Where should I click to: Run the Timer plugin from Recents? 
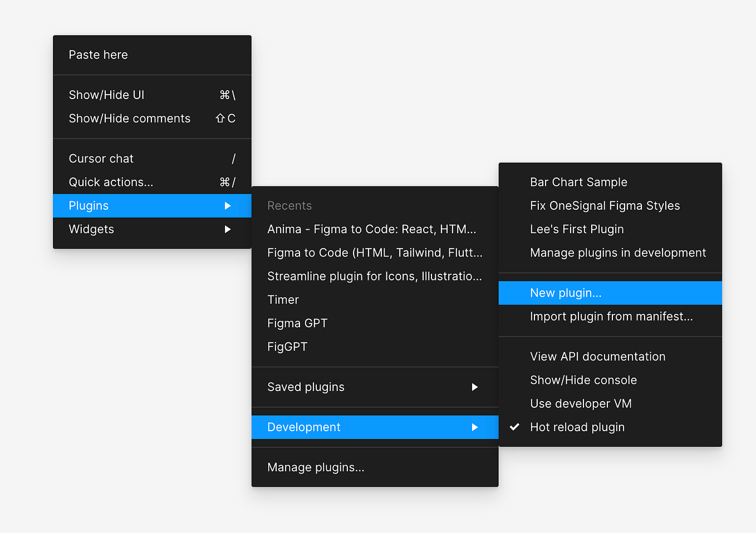[283, 299]
